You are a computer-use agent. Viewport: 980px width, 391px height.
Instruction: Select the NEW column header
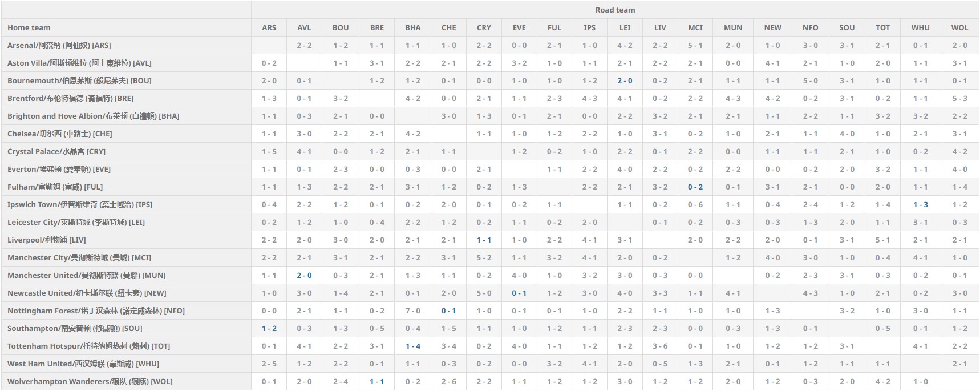coord(772,27)
